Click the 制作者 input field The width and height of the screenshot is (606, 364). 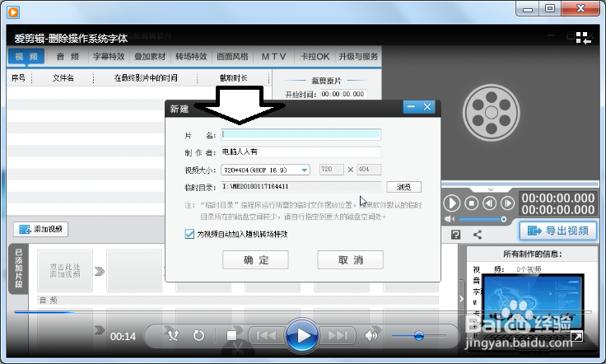pyautogui.click(x=301, y=152)
